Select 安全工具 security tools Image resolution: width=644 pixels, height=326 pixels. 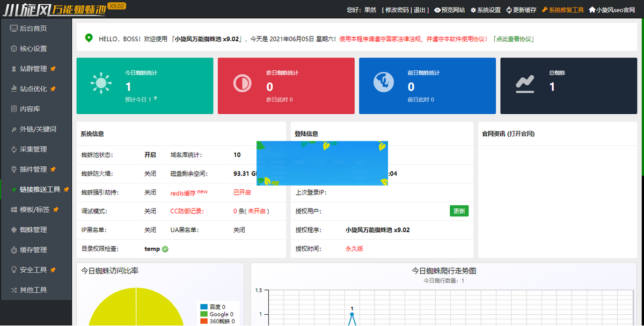click(32, 271)
